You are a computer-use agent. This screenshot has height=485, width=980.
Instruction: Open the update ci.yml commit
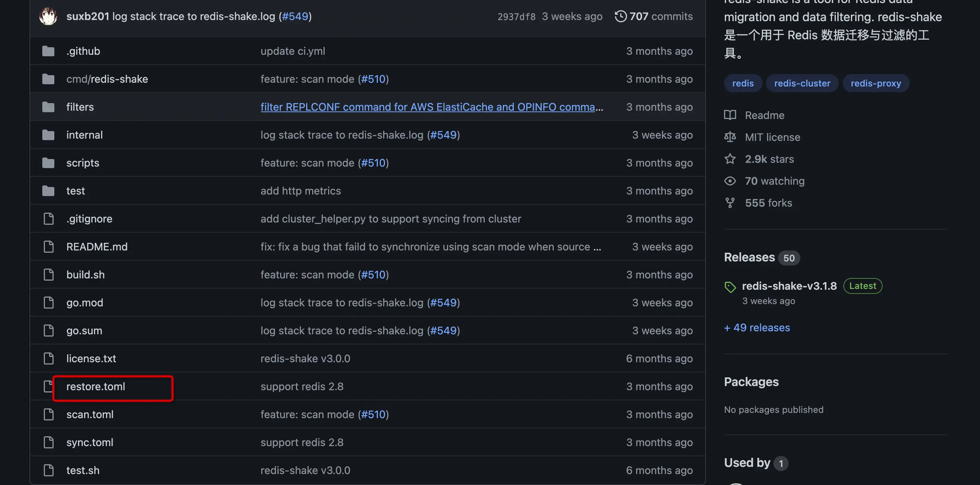point(293,51)
